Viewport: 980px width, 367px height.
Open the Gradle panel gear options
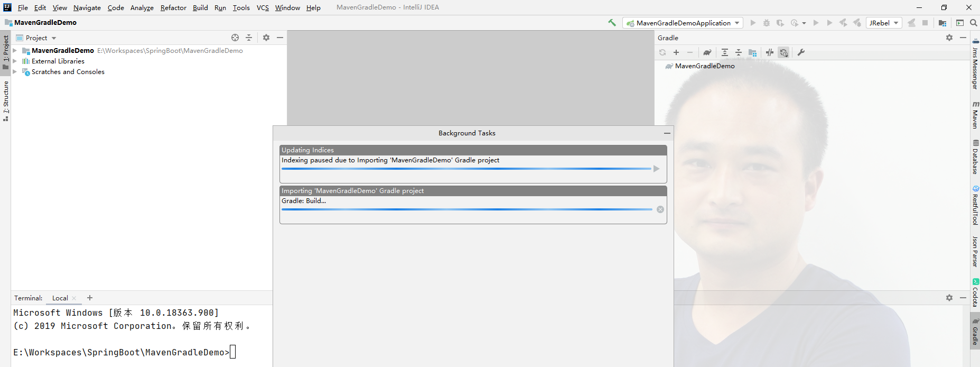(949, 38)
